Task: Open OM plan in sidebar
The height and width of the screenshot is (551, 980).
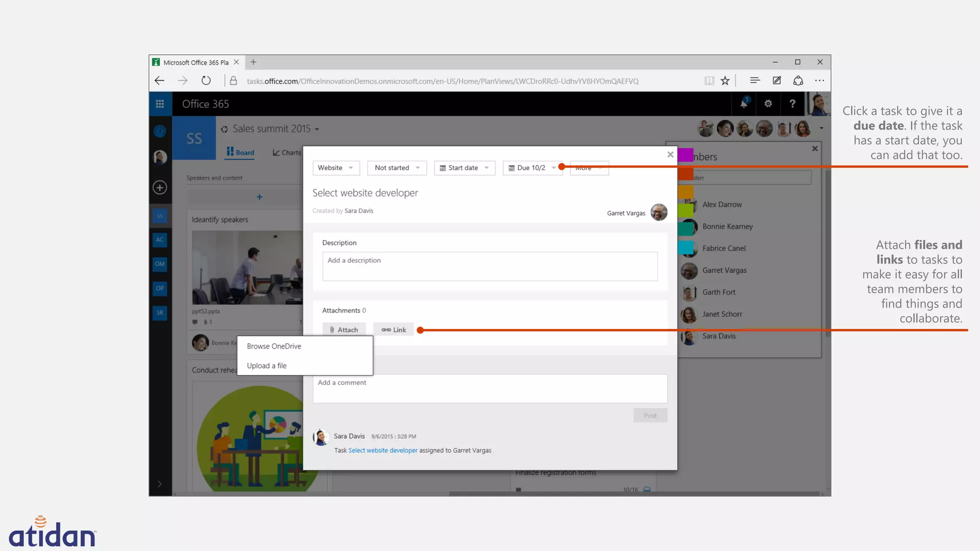Action: (160, 264)
